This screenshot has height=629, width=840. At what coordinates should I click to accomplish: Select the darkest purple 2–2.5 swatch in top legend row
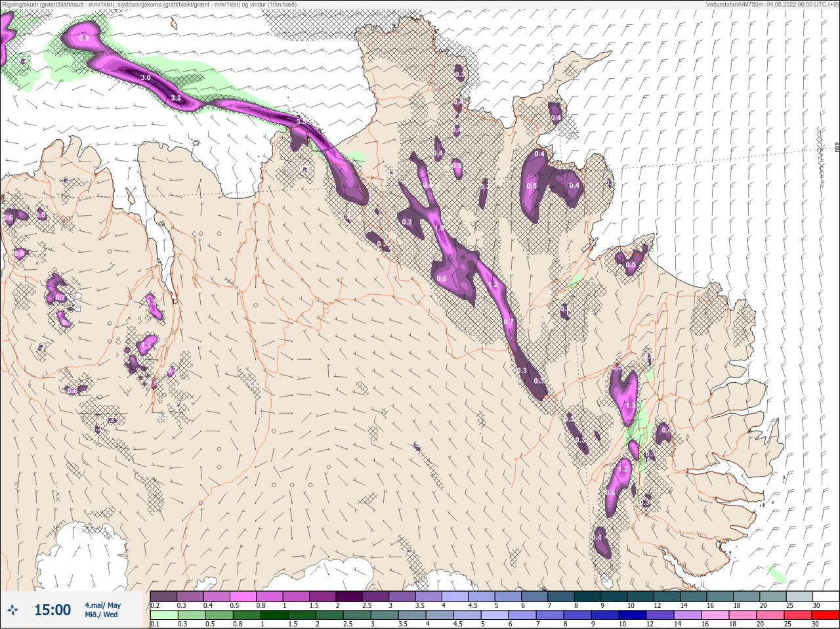pos(350,596)
